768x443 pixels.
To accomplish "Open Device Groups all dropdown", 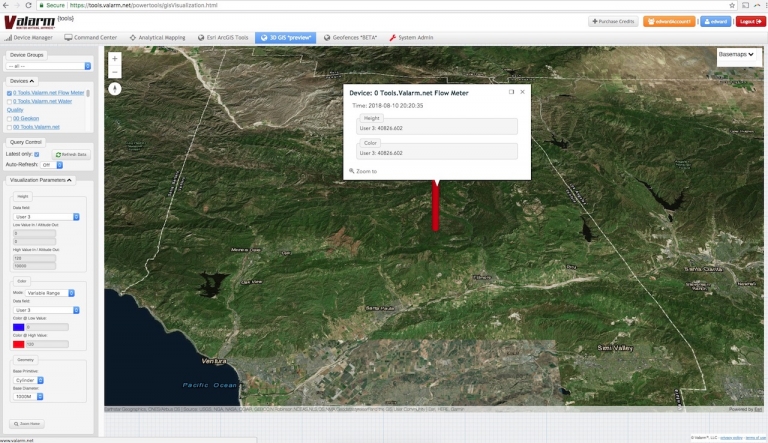I will click(48, 66).
